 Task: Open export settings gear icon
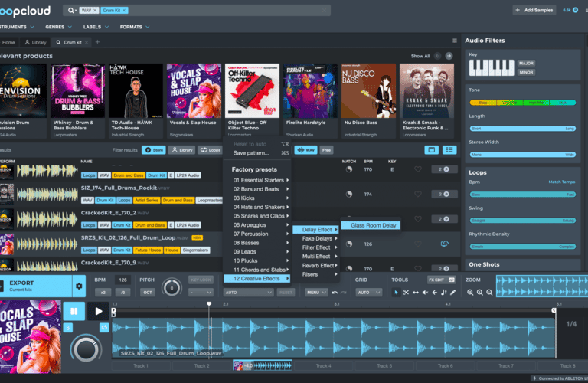pos(79,286)
